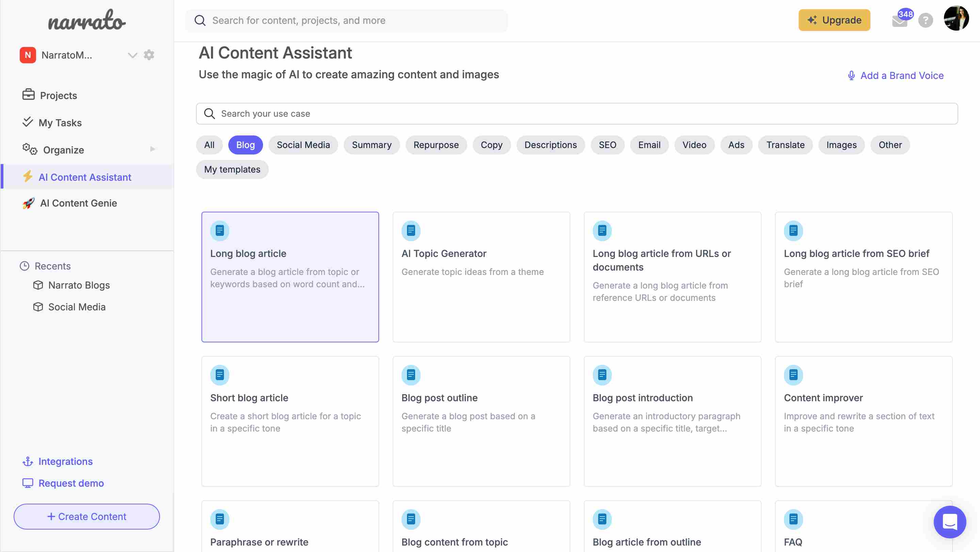980x552 pixels.
Task: Open Social Media recent project
Action: pyautogui.click(x=69, y=307)
